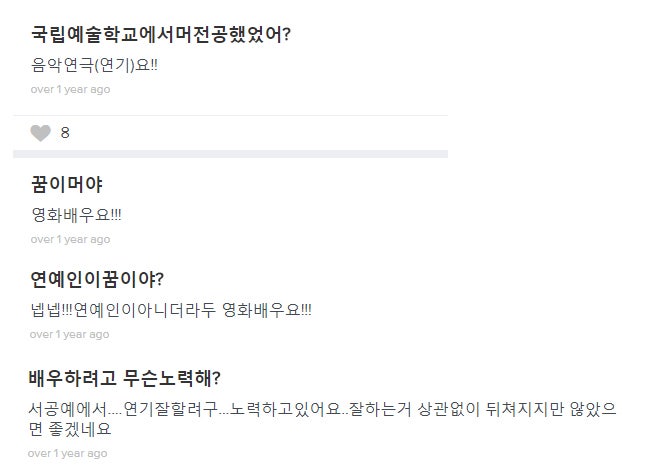
Task: Click the thin separator line above the heart
Action: [230, 115]
